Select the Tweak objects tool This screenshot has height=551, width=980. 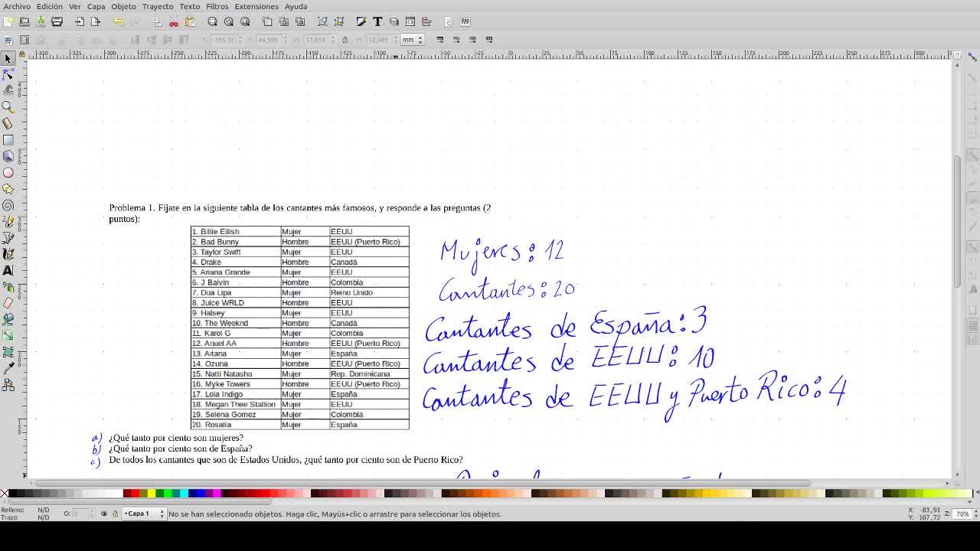pyautogui.click(x=8, y=90)
